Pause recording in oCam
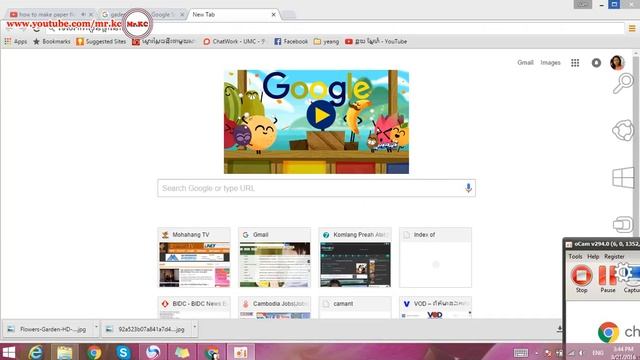The width and height of the screenshot is (640, 360). click(608, 279)
